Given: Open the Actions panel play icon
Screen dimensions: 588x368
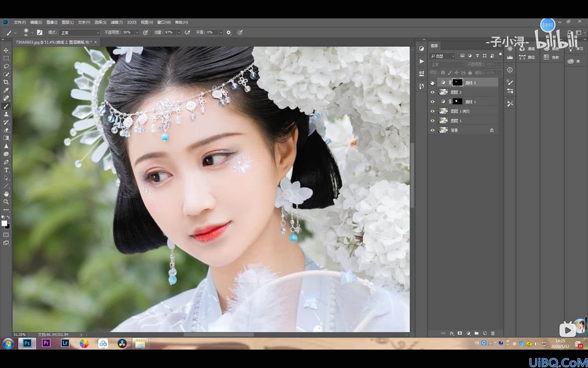Looking at the screenshot, I should [x=422, y=61].
